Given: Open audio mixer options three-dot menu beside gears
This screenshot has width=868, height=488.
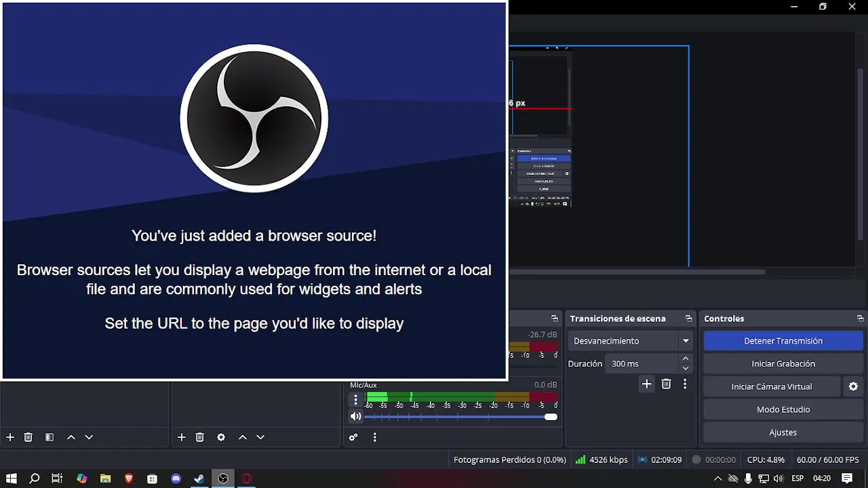Looking at the screenshot, I should point(374,437).
